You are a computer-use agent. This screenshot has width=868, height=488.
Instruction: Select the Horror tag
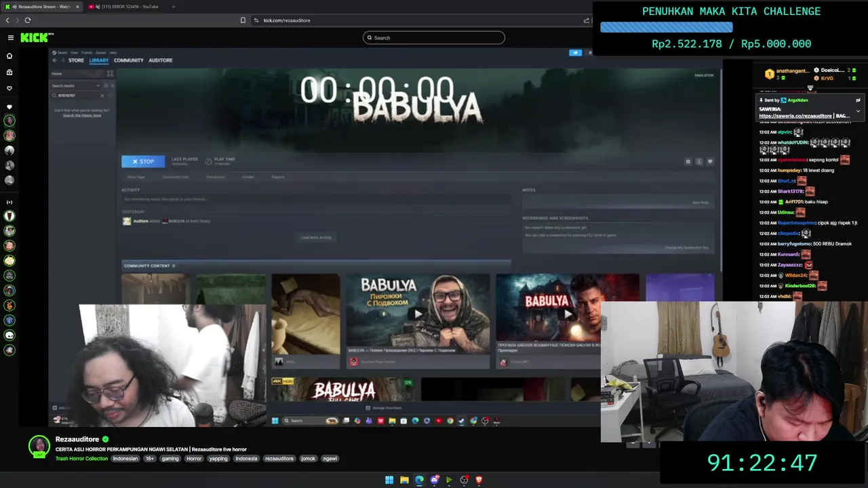[194, 459]
